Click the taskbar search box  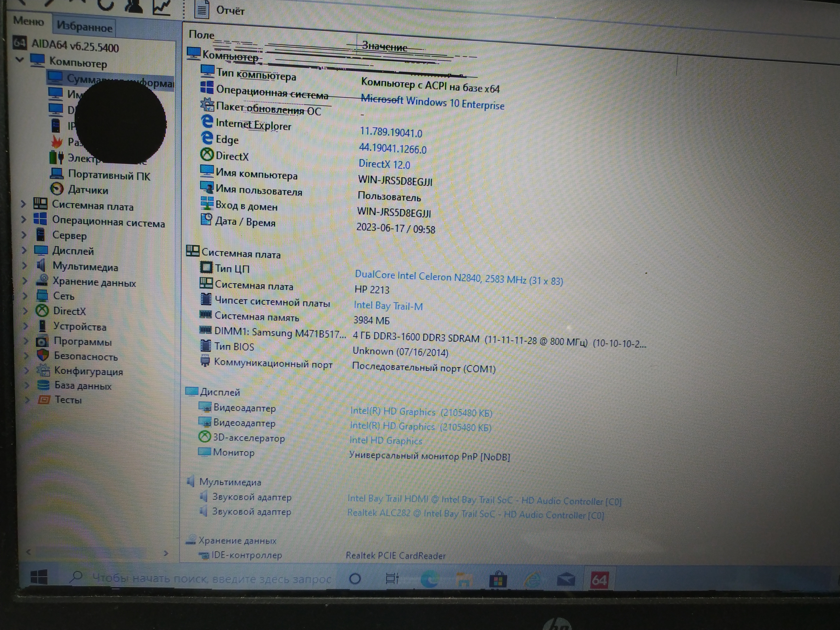click(201, 578)
